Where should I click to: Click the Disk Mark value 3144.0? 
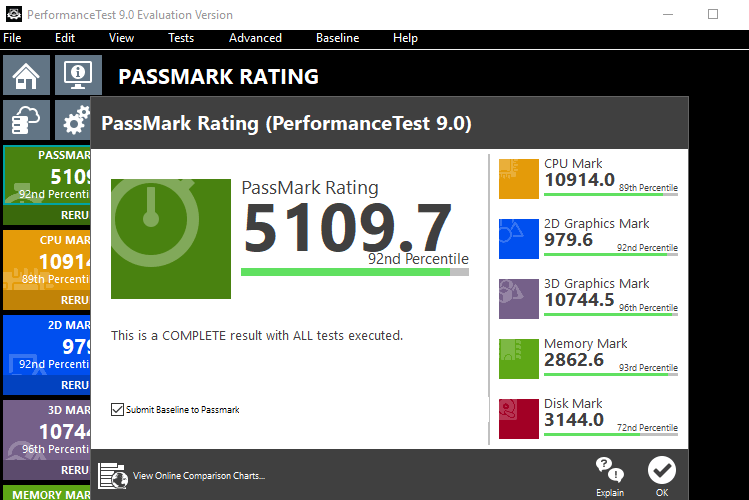(x=574, y=420)
